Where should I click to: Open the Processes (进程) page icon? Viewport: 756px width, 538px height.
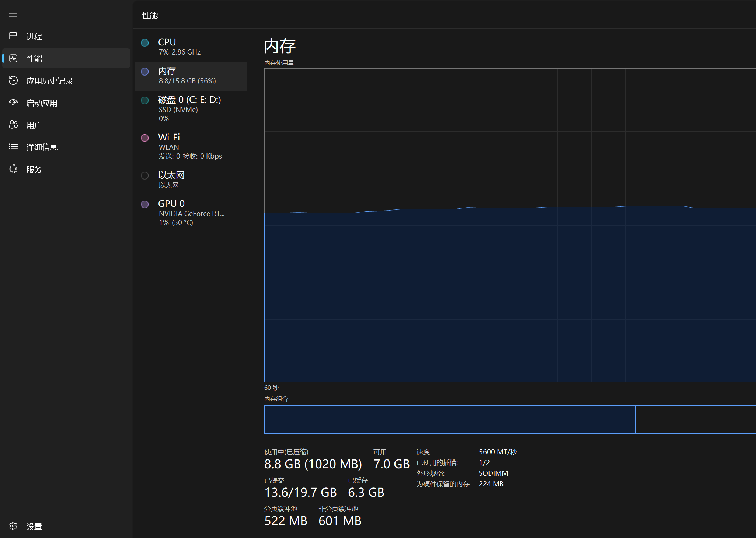(13, 36)
